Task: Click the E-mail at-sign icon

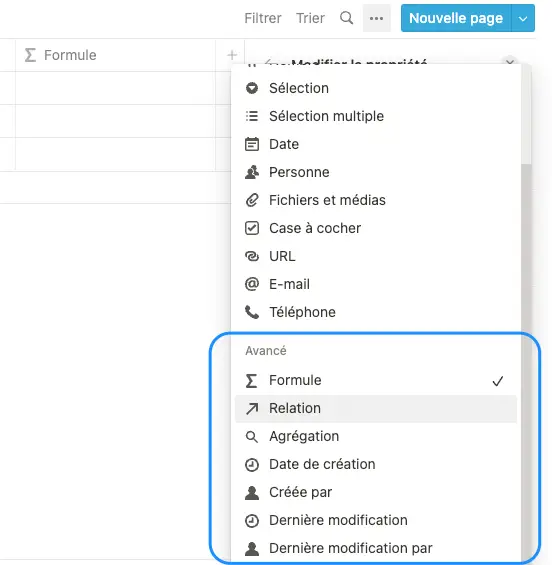Action: pyautogui.click(x=252, y=284)
